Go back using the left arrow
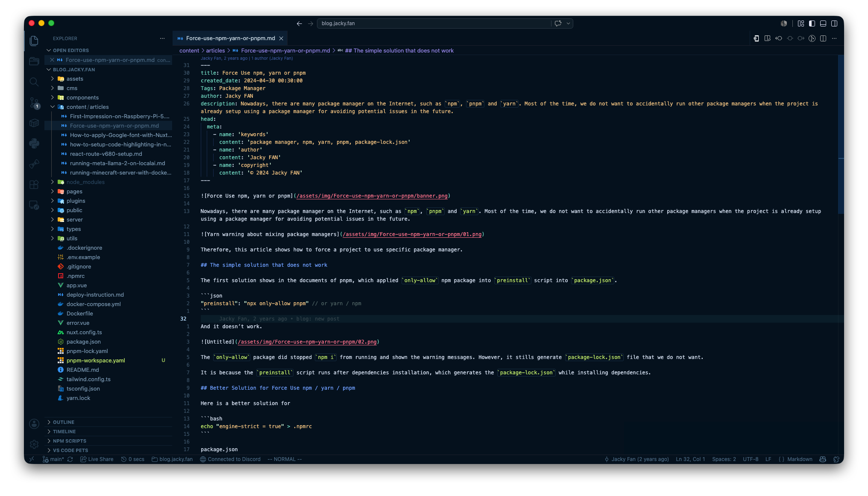The width and height of the screenshot is (868, 496). (x=299, y=23)
